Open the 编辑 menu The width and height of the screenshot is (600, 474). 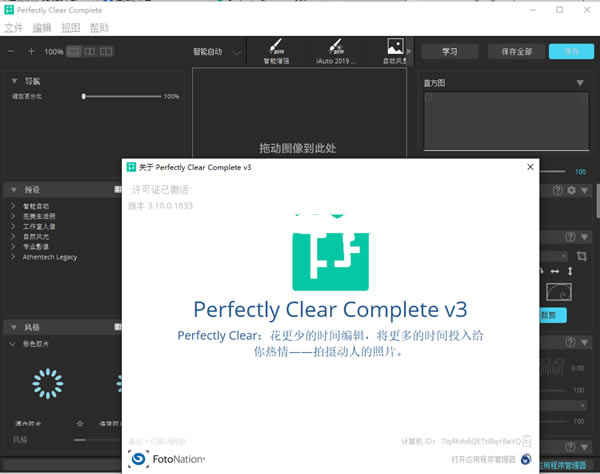pos(42,28)
